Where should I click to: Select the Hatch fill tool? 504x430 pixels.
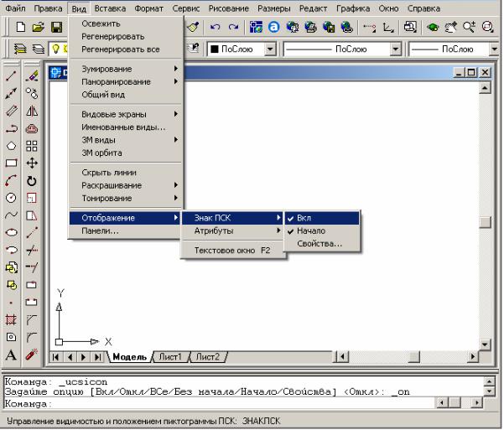(11, 319)
